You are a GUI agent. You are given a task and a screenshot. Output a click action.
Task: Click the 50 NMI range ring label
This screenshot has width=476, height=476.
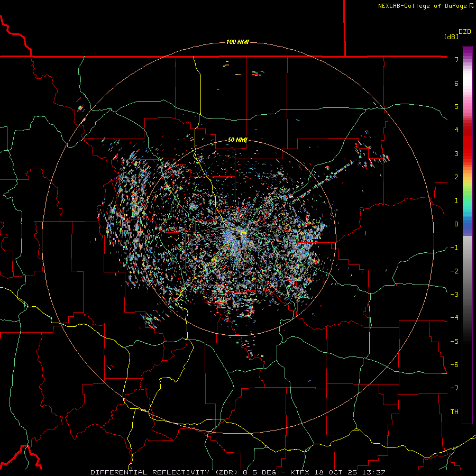click(237, 140)
